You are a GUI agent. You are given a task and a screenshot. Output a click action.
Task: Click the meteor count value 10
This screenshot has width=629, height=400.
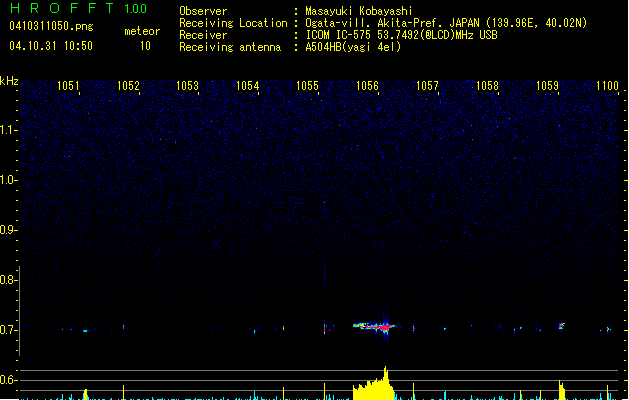[146, 46]
